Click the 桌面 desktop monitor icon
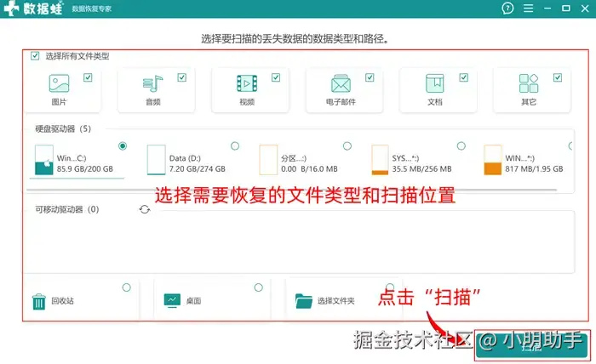 [172, 300]
